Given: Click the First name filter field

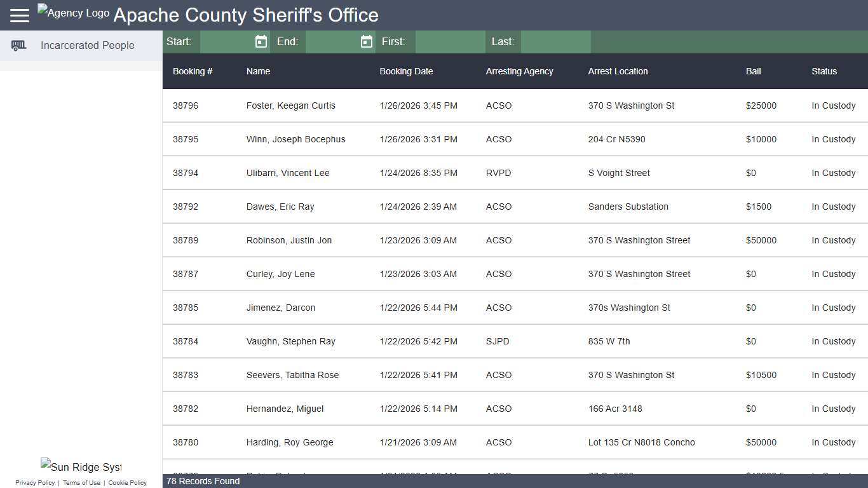Looking at the screenshot, I should [450, 41].
